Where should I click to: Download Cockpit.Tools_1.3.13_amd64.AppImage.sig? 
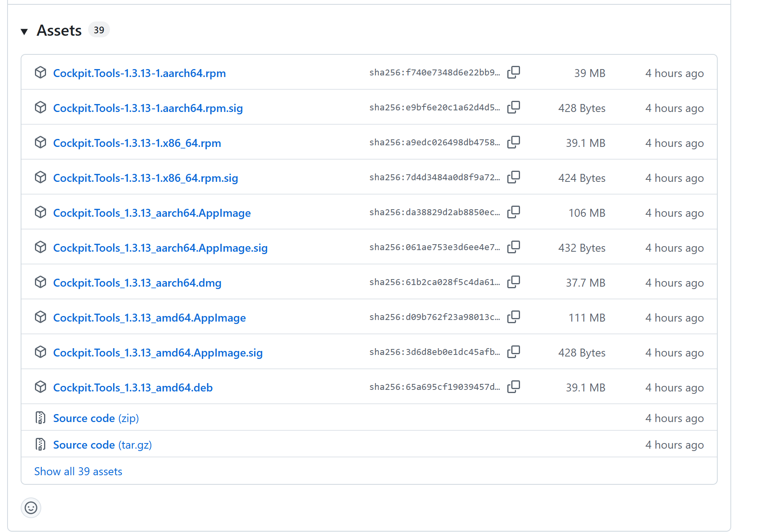[158, 353]
